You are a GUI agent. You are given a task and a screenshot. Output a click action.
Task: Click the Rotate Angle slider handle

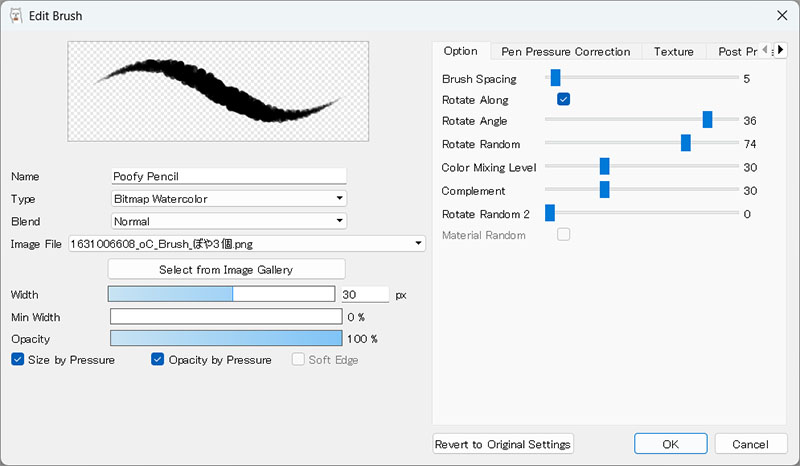point(707,120)
